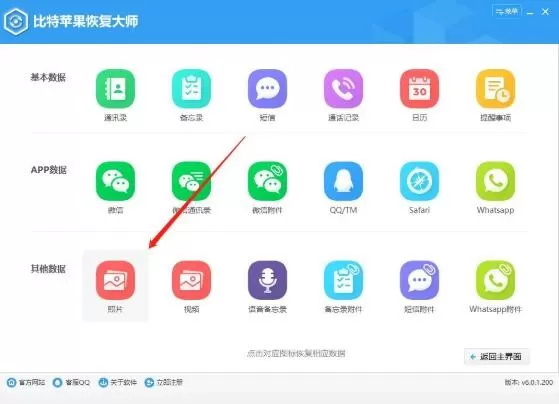Viewport: 559px width, 404px height.
Task: Choose the 短信附件 message attachments icon
Action: (420, 280)
